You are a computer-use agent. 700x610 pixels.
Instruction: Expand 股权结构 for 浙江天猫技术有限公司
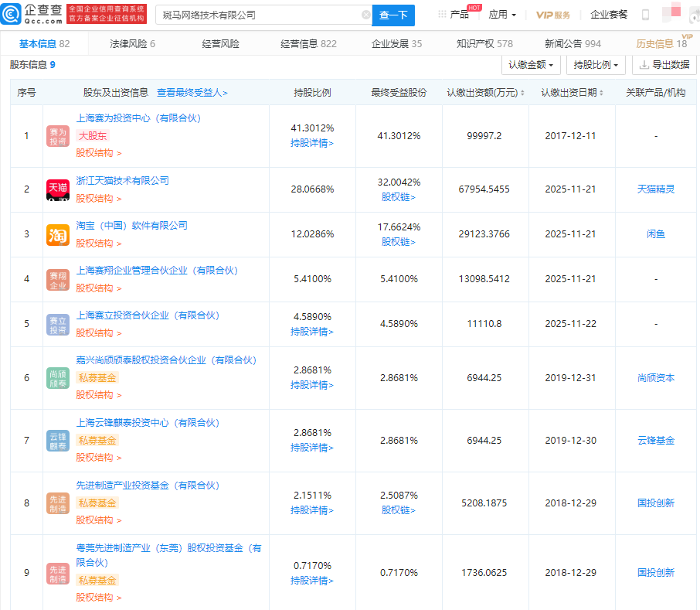pyautogui.click(x=98, y=199)
